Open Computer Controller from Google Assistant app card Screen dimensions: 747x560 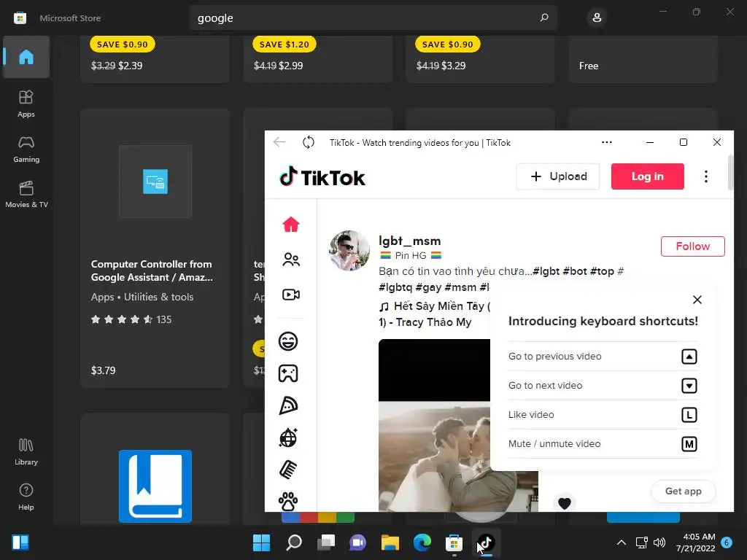(x=155, y=248)
